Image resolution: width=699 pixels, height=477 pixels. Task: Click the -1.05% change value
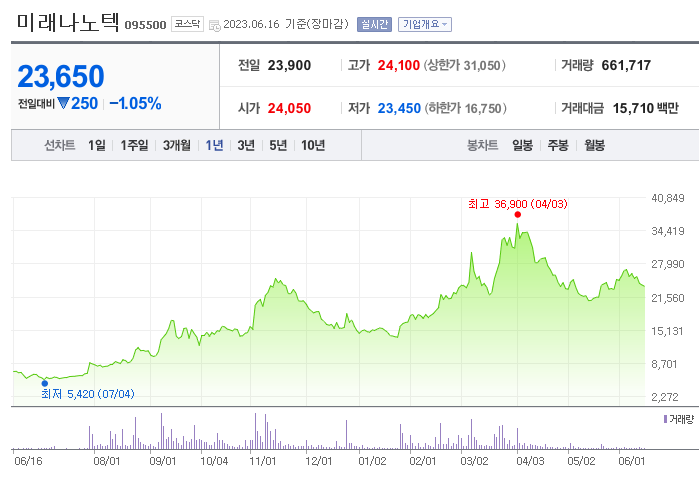coord(136,103)
